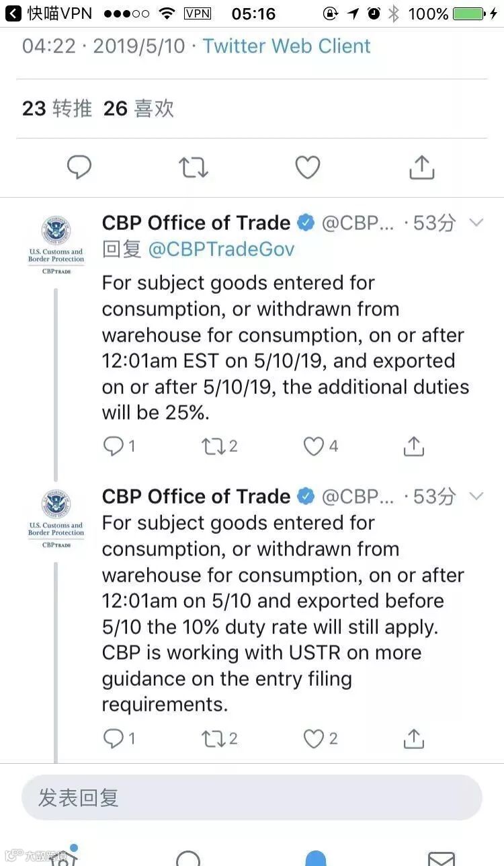This screenshot has width=504, height=866.
Task: Open the 26 喜欢 likes list
Action: [x=139, y=108]
